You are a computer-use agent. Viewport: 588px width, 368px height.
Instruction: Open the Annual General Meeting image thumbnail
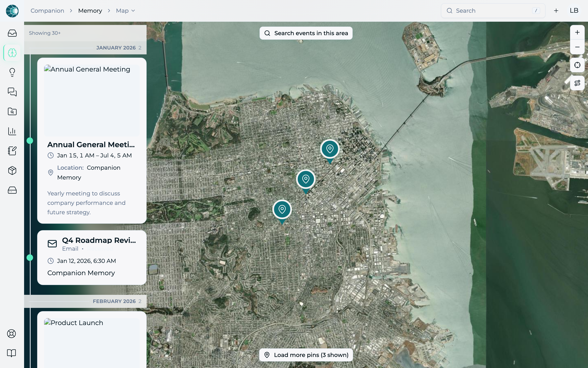pyautogui.click(x=92, y=101)
